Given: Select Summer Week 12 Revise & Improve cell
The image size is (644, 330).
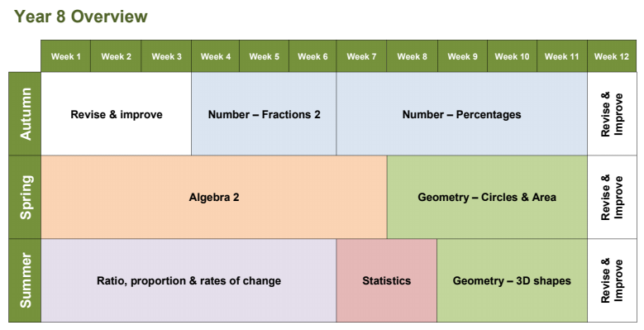Looking at the screenshot, I should coord(612,280).
